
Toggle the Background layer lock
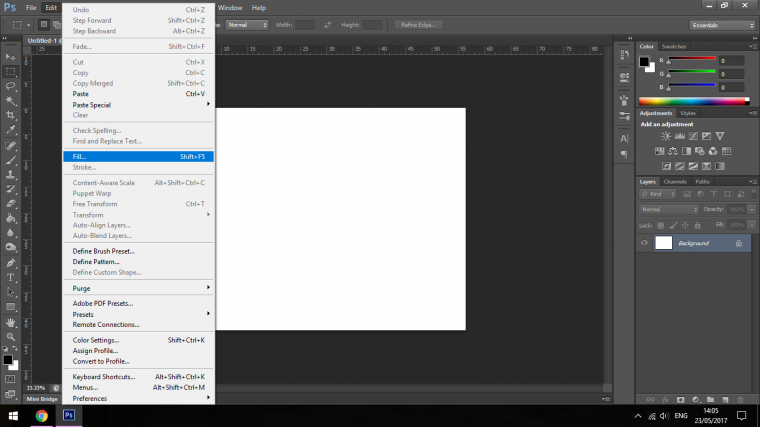point(739,243)
